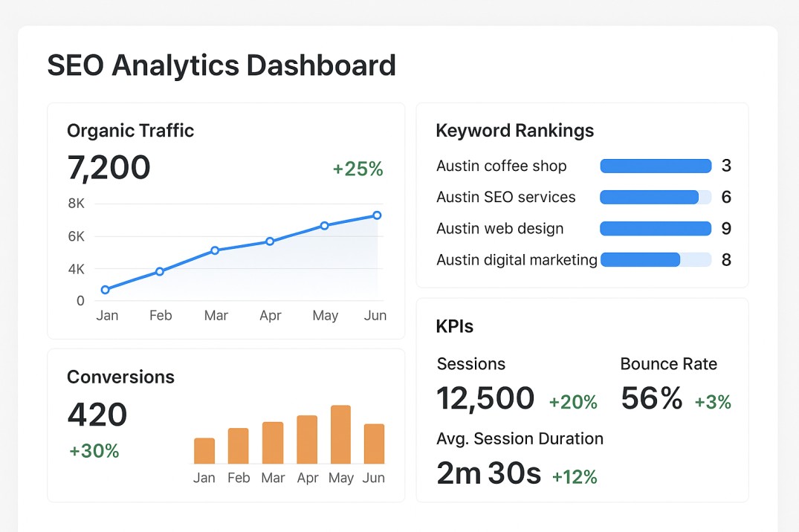Open the Austin digital marketing keyword
Image resolution: width=799 pixels, height=532 pixels.
517,260
